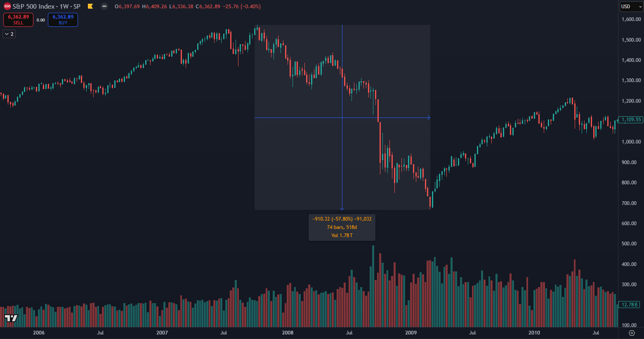Click the 1,600.00 price scale label

[631, 19]
